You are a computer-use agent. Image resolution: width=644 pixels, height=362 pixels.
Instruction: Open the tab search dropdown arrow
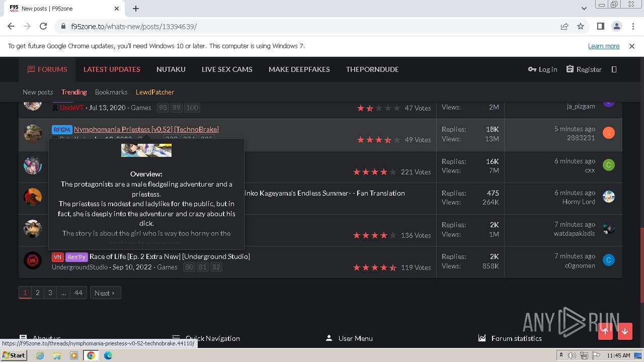click(584, 9)
